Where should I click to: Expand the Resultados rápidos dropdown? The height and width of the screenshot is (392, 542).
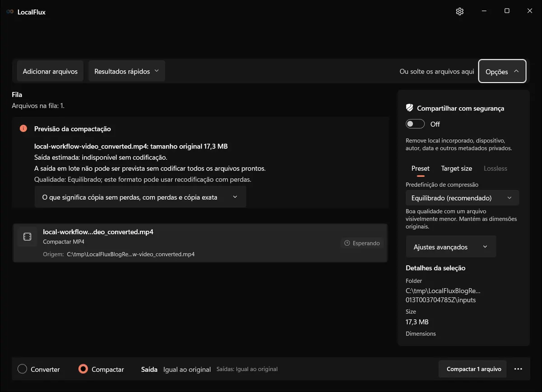tap(127, 71)
